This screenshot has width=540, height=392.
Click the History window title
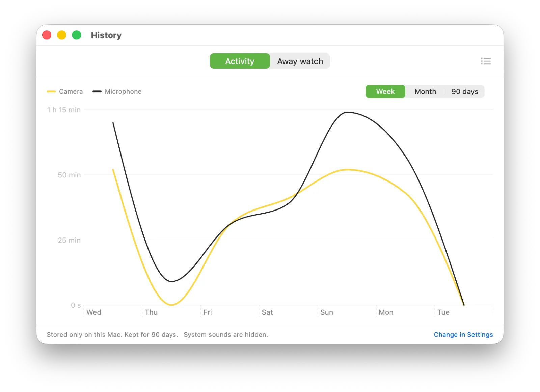tap(106, 35)
